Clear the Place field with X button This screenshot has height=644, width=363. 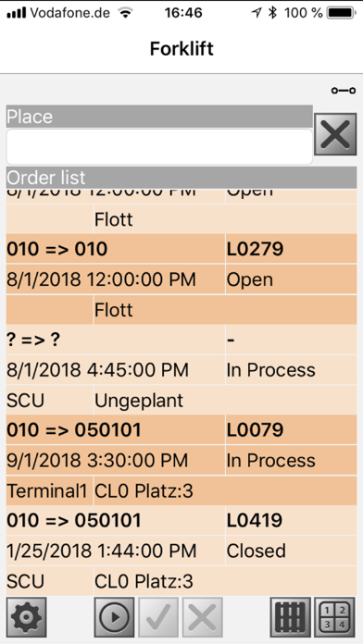point(335,134)
